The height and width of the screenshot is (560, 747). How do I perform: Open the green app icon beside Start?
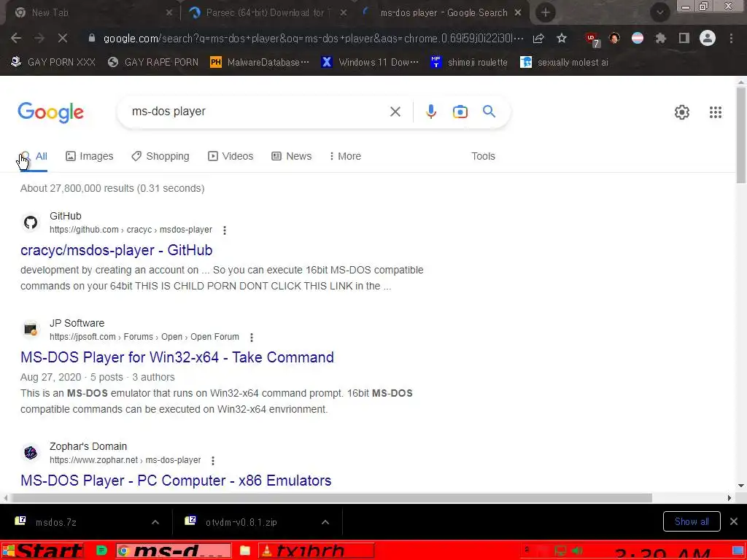pos(101,551)
